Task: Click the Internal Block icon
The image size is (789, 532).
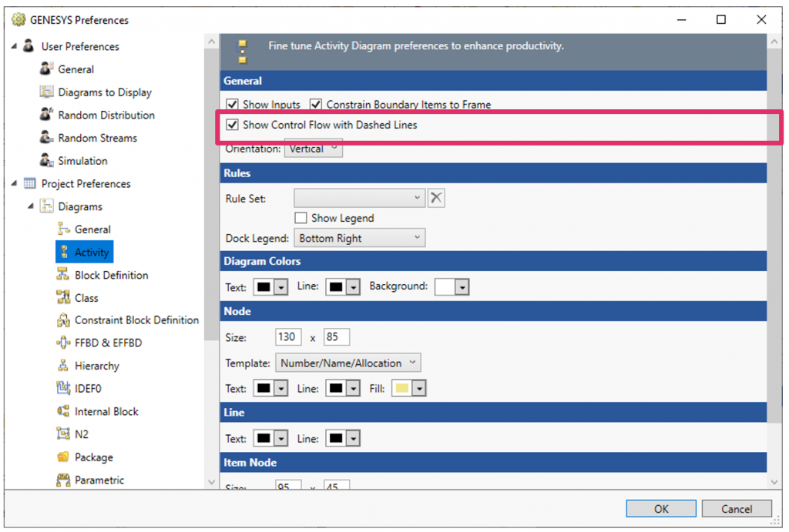Action: pyautogui.click(x=63, y=411)
